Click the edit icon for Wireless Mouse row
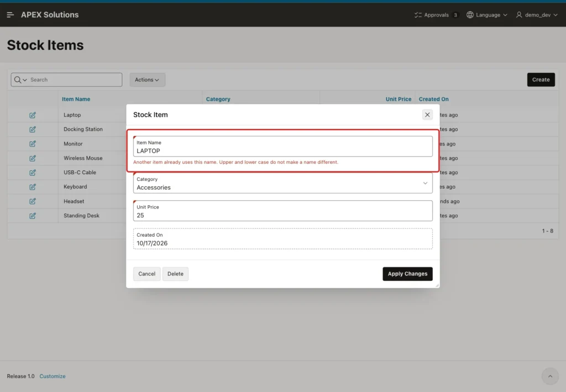566x392 pixels. click(33, 158)
